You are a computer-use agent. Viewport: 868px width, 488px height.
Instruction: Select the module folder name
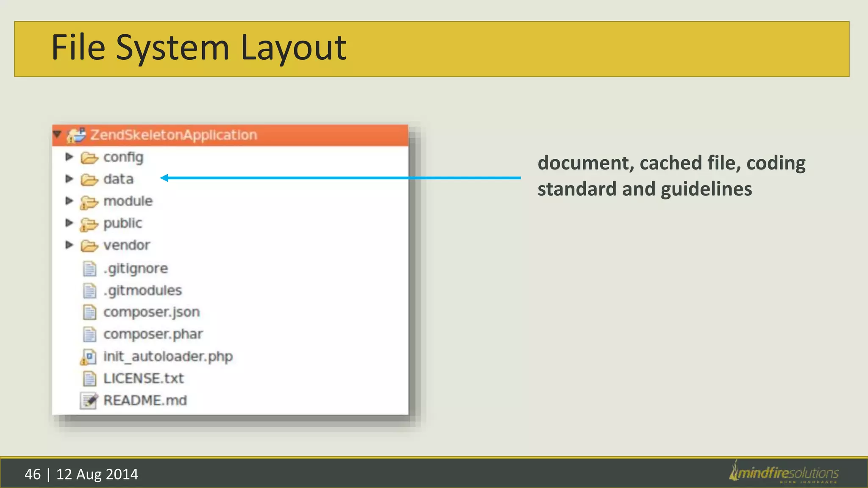pyautogui.click(x=128, y=201)
